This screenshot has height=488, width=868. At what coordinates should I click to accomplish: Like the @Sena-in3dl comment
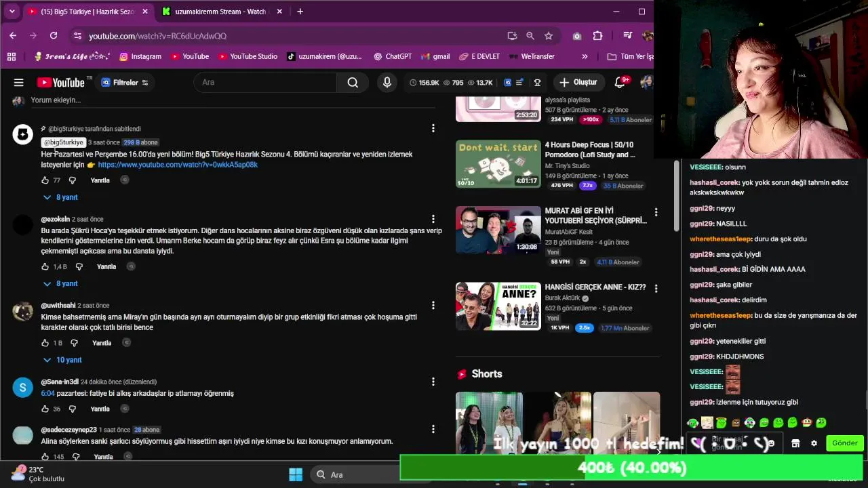[45, 409]
